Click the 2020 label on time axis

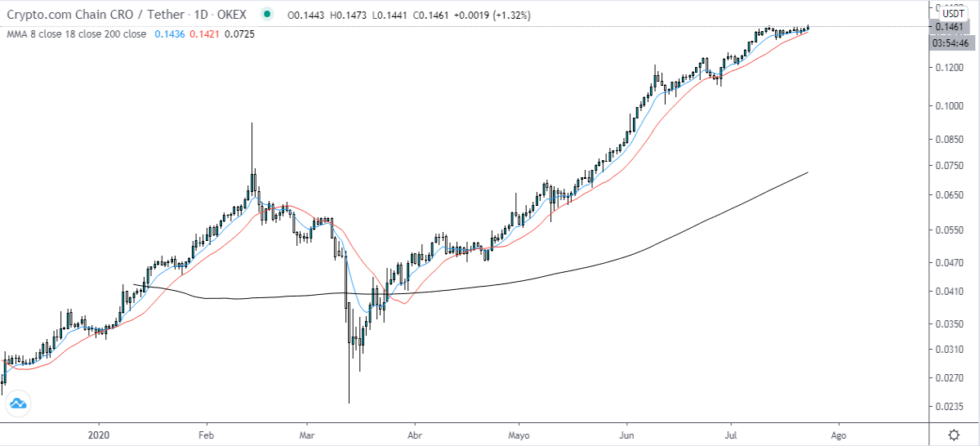click(97, 434)
